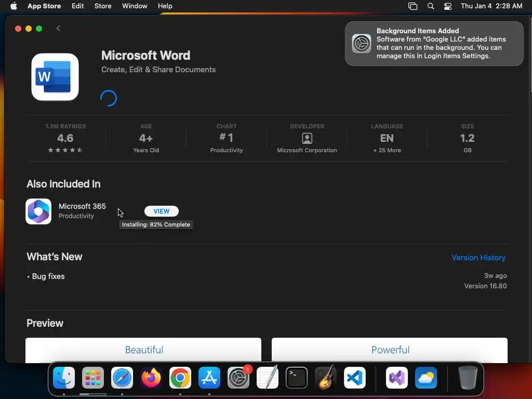Screen dimensions: 532x399
Task: Open the Apple menu
Action: [14, 6]
